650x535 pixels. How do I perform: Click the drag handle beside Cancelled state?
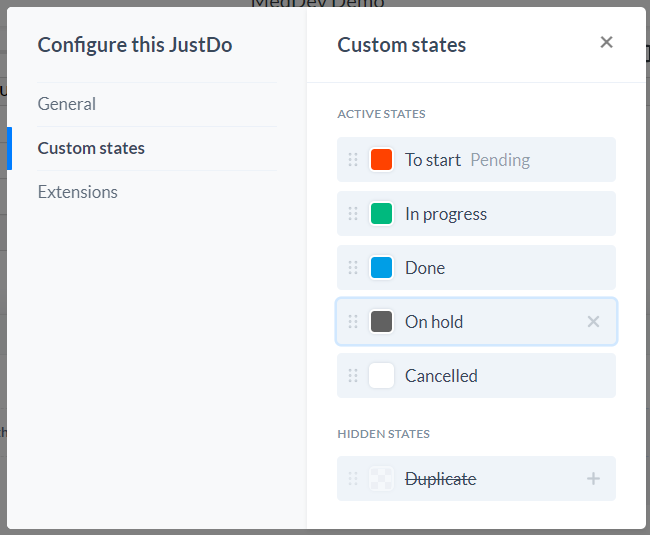[x=353, y=376]
